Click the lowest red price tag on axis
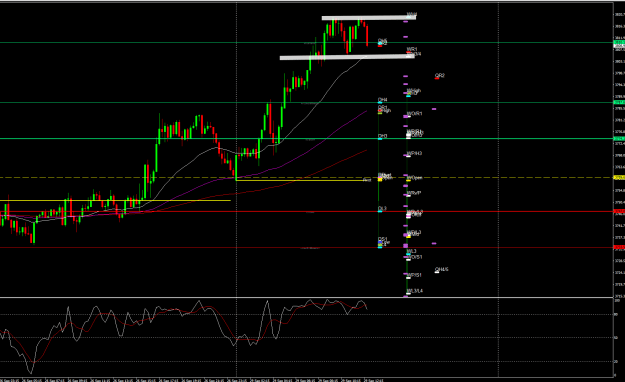 (x=619, y=248)
